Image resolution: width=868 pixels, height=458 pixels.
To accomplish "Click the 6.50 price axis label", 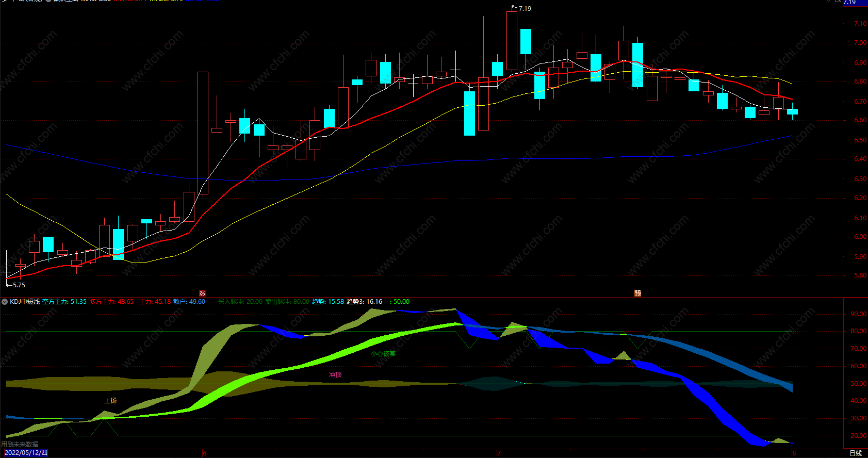I will point(860,140).
